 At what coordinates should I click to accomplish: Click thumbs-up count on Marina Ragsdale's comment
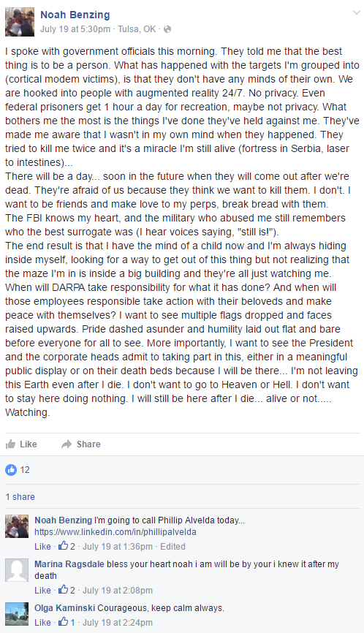[67, 590]
